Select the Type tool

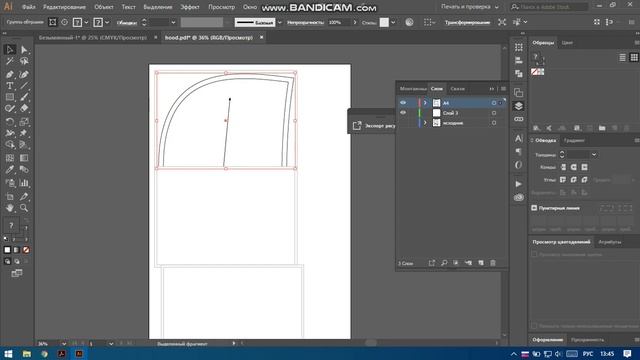click(x=9, y=86)
